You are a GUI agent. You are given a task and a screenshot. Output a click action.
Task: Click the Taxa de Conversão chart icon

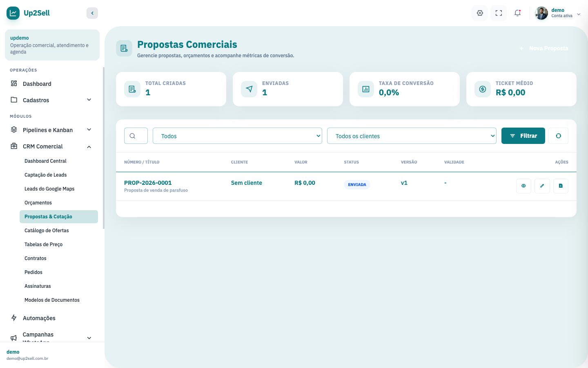click(366, 89)
